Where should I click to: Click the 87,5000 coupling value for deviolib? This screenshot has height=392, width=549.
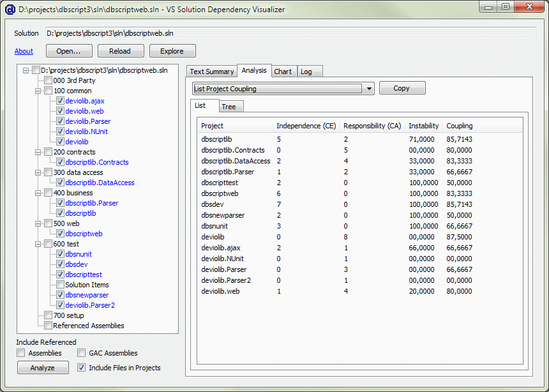coord(459,237)
